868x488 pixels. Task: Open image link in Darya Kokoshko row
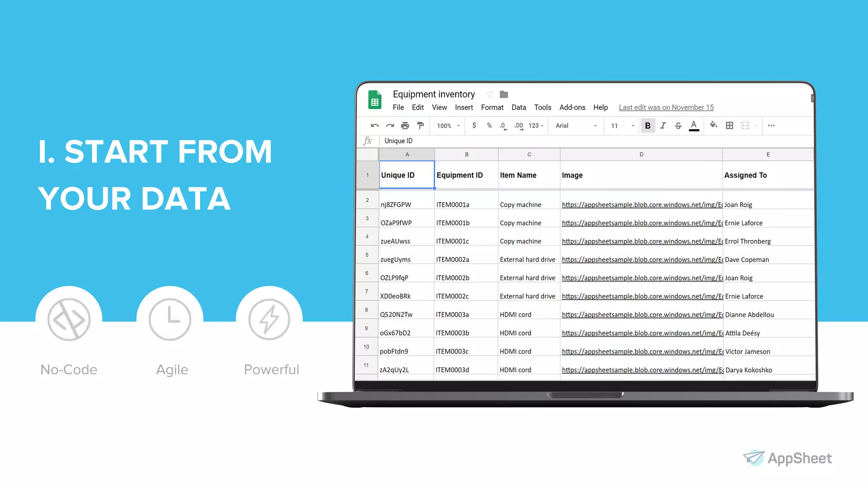[642, 370]
